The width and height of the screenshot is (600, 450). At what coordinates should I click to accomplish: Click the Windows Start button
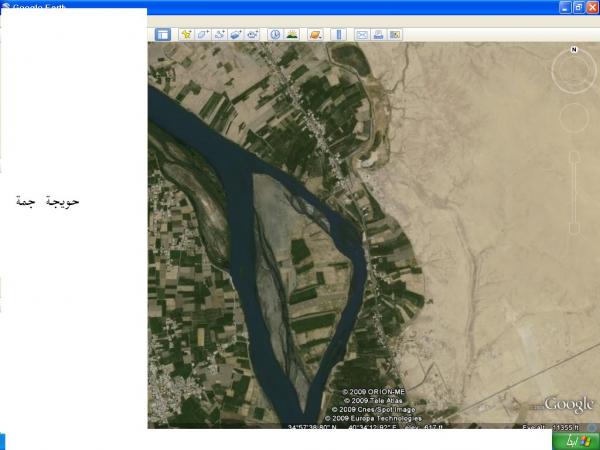click(572, 440)
